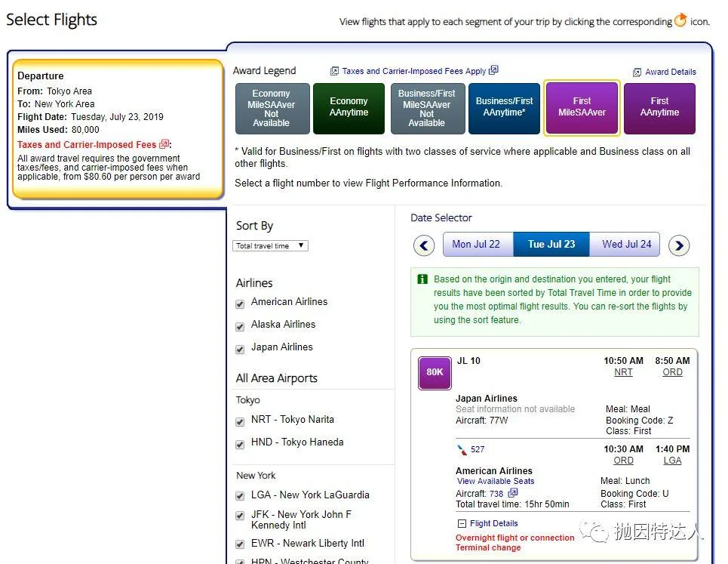Click the NRT airport link under 10:50 AM
Image resolution: width=728 pixels, height=564 pixels.
[x=623, y=372]
